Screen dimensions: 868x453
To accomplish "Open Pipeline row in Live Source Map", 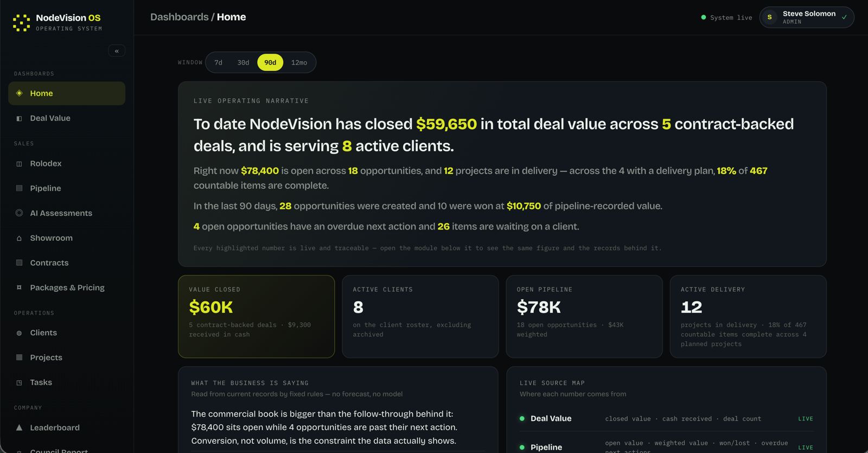I will coord(666,447).
